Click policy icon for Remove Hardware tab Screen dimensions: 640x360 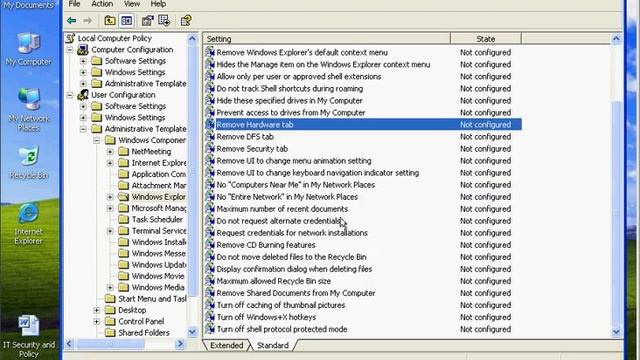pyautogui.click(x=210, y=124)
